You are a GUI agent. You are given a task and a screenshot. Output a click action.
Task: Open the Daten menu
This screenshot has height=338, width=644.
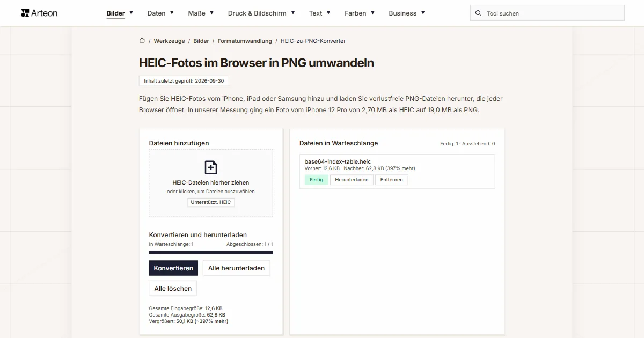click(x=157, y=13)
